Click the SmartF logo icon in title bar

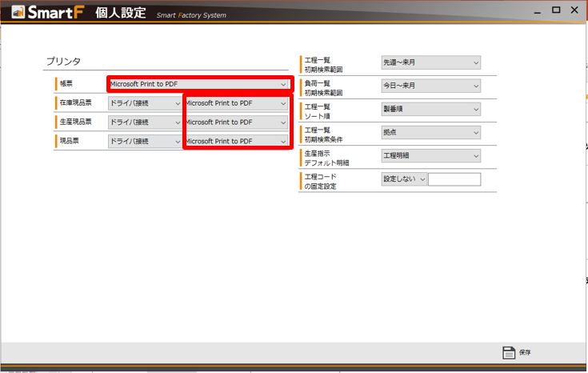(x=18, y=14)
